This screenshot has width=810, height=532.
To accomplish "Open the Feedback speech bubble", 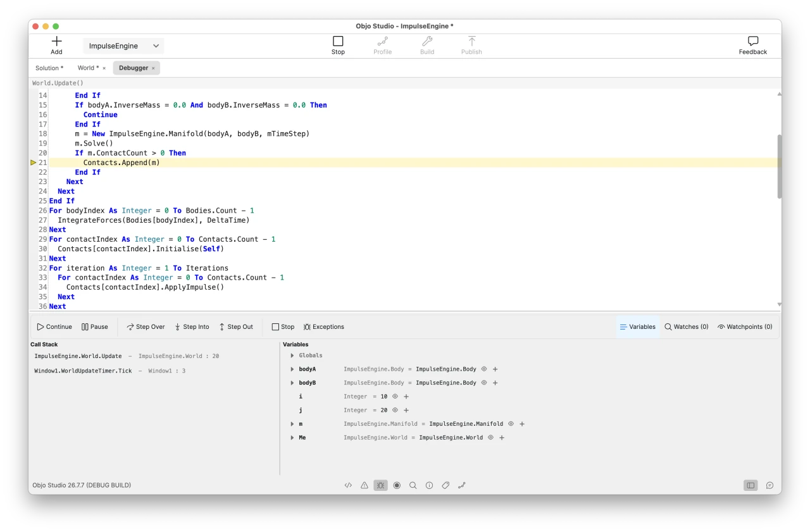I will pyautogui.click(x=752, y=41).
